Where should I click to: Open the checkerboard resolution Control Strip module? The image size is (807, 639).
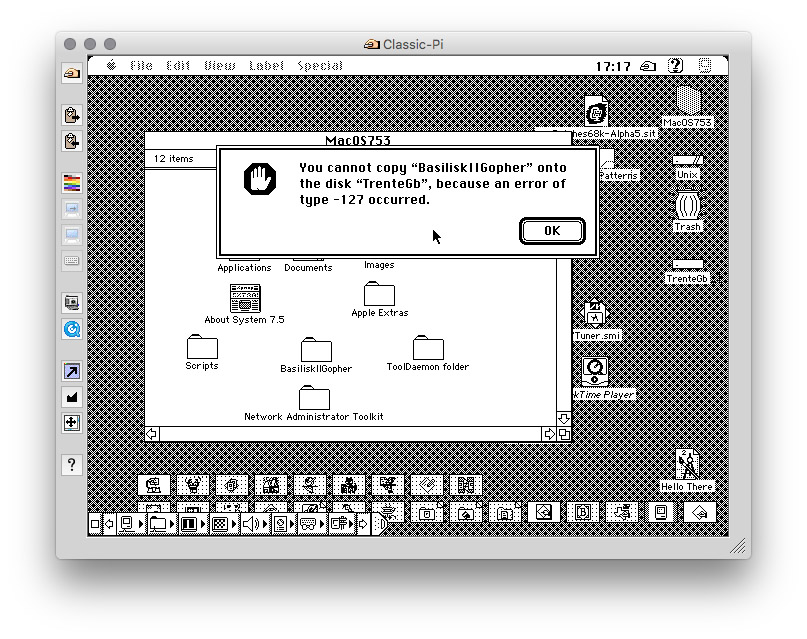pyautogui.click(x=223, y=524)
